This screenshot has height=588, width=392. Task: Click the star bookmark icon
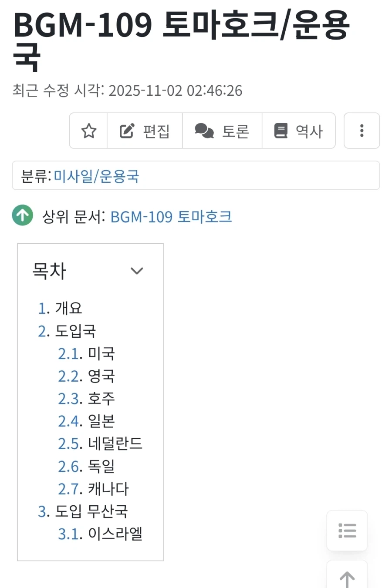pos(88,131)
